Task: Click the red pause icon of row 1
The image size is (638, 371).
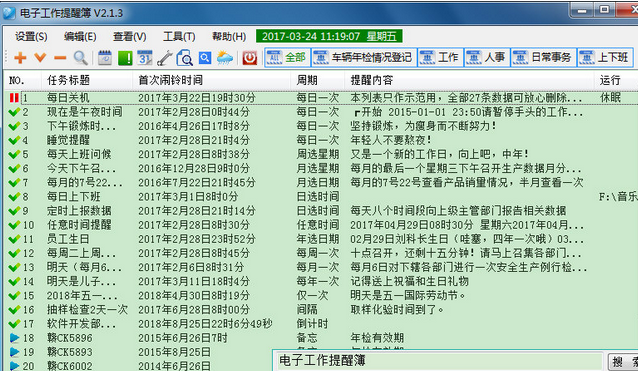Action: [14, 98]
